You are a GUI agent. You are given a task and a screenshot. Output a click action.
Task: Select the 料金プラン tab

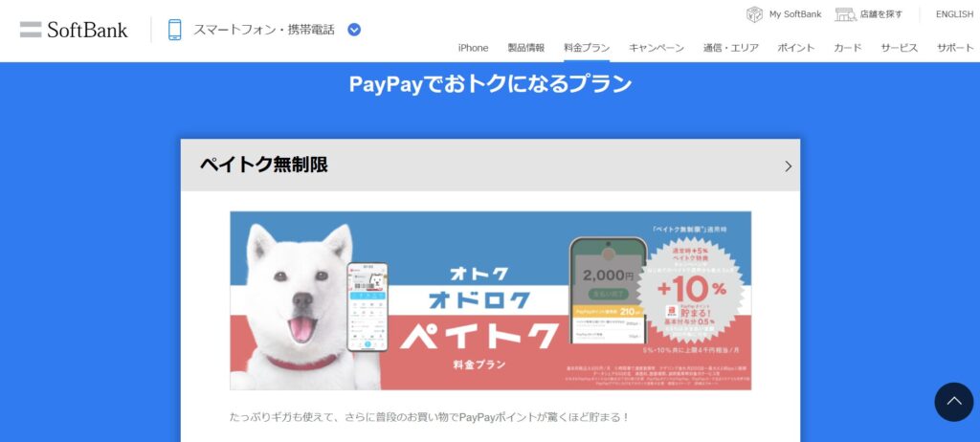pos(587,48)
